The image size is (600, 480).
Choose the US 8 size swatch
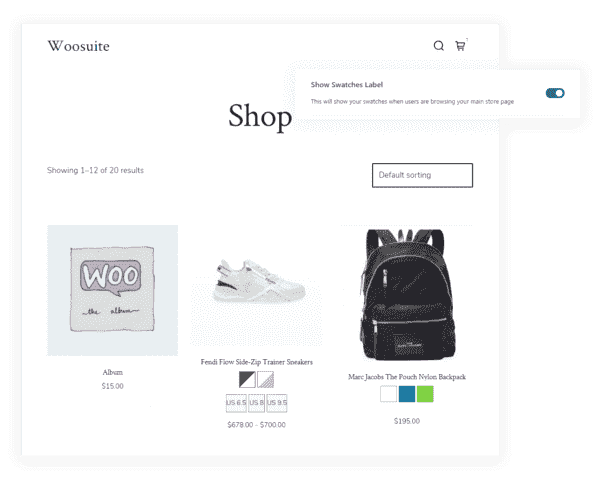click(256, 403)
